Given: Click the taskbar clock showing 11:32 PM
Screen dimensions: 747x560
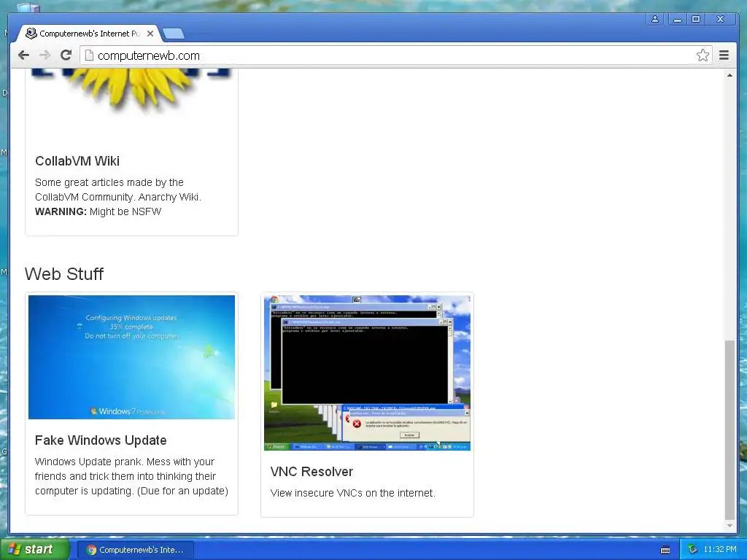Looking at the screenshot, I should click(720, 550).
